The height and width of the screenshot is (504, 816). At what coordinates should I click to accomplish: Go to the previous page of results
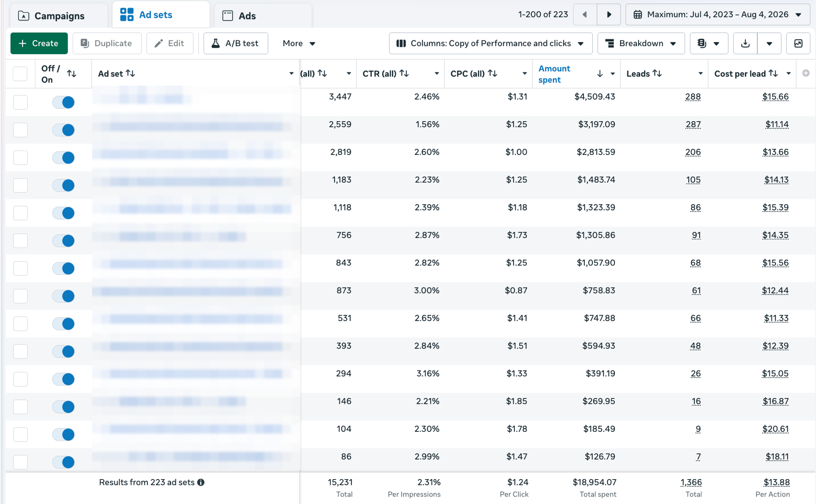[x=585, y=15]
